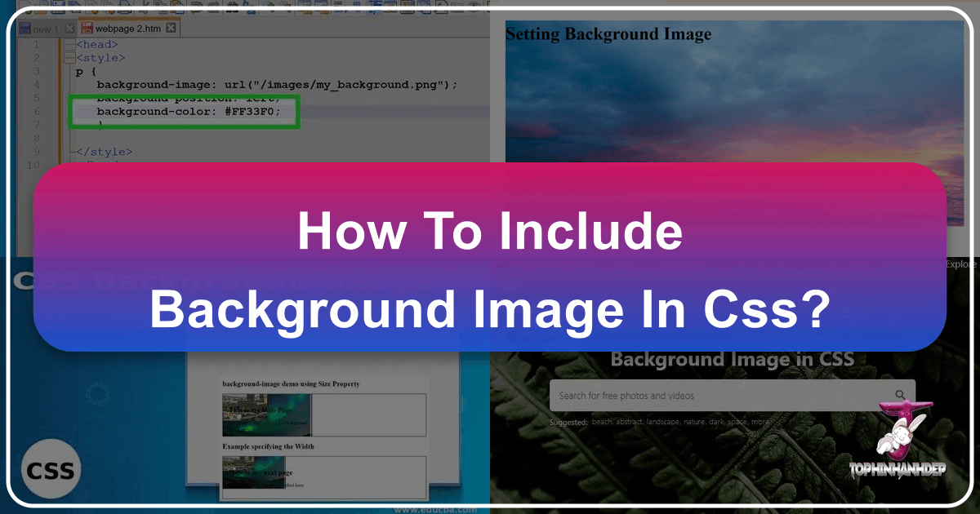Collapse the <head> code fold marker
This screenshot has height=514, width=980.
point(68,44)
